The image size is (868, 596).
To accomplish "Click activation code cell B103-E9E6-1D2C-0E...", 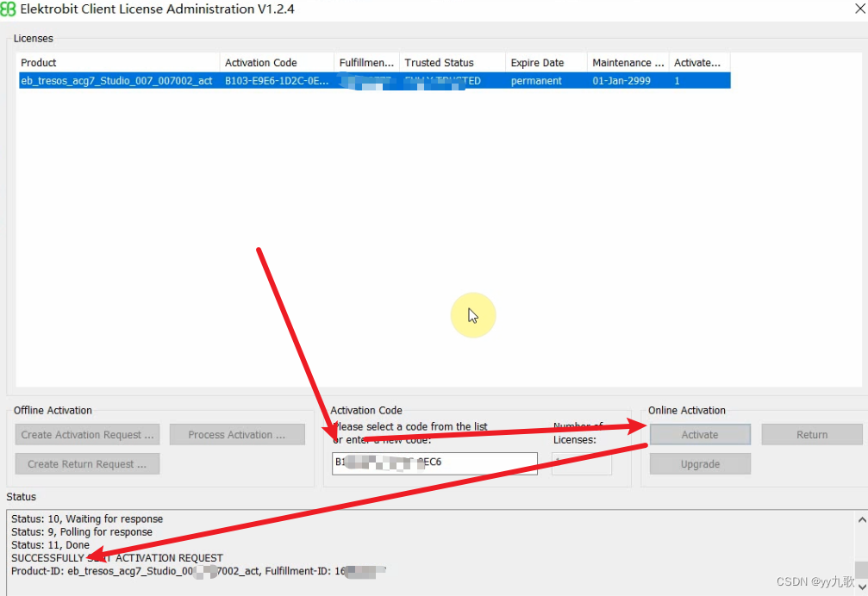I will pos(277,81).
